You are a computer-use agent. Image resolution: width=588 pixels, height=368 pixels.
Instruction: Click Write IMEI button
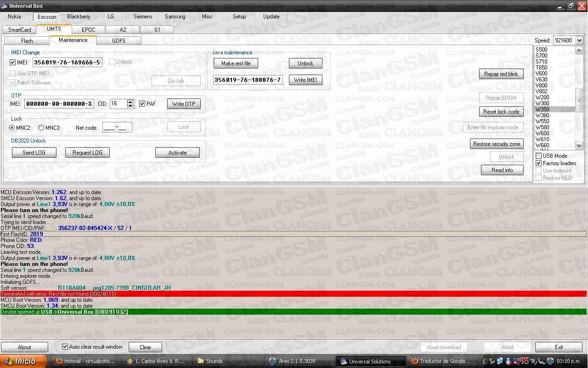tap(305, 80)
